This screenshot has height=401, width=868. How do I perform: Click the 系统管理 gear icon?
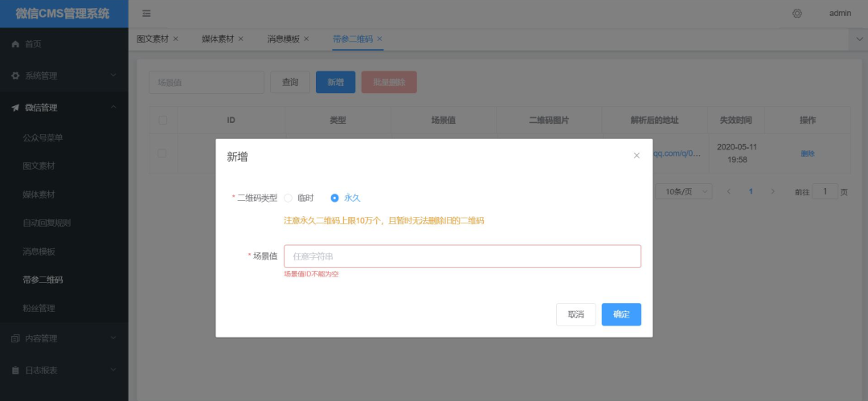tap(15, 76)
